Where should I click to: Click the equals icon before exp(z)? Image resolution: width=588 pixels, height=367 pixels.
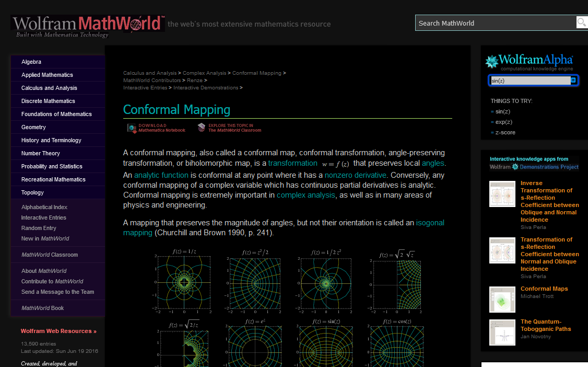(491, 122)
